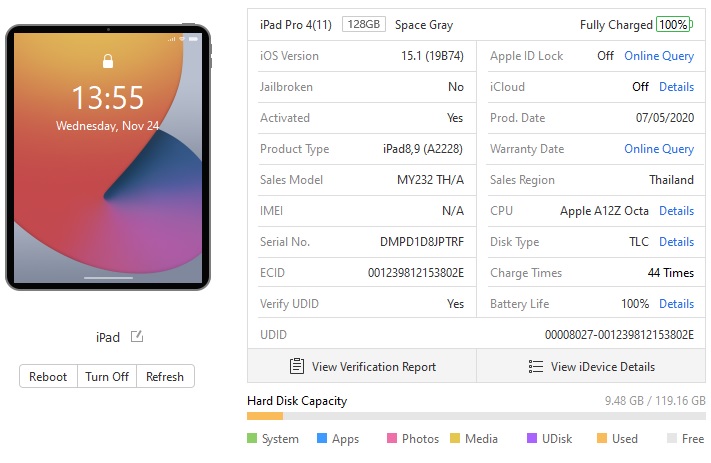Click the iPad lock screen preview thumbnail

(108, 157)
